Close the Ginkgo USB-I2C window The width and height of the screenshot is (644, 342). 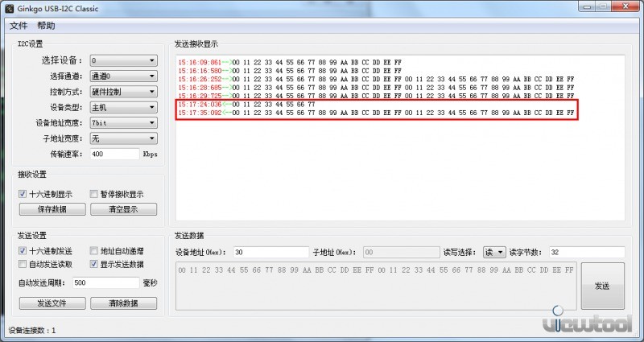pos(626,6)
